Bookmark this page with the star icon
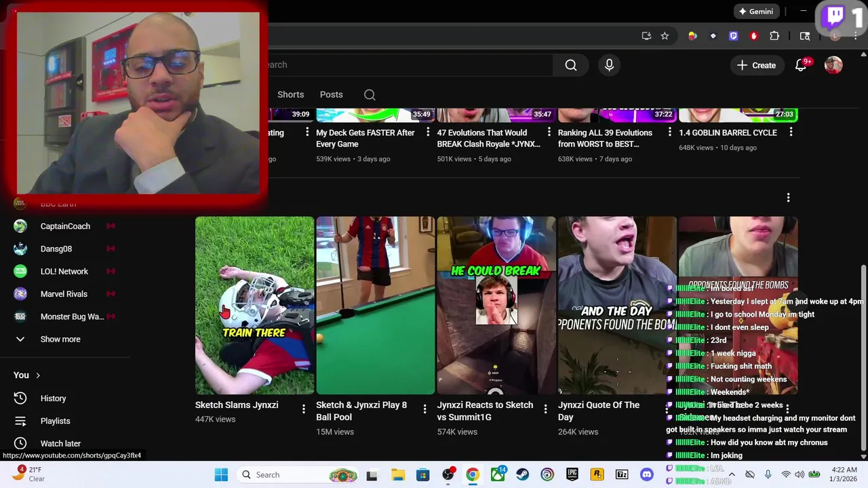Screen dimensions: 868x488 click(665, 36)
